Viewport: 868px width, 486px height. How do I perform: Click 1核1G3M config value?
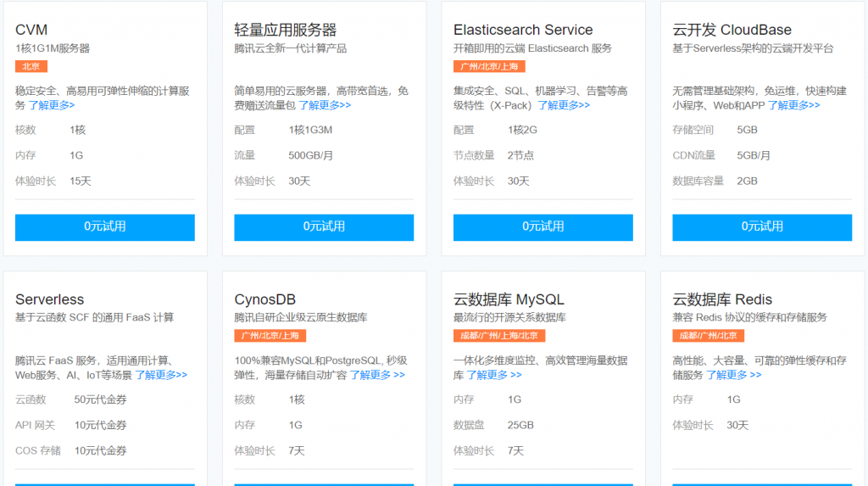pyautogui.click(x=310, y=131)
